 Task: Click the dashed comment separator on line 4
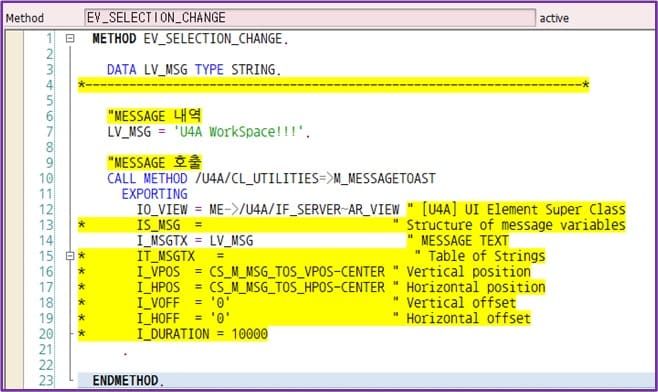[x=334, y=85]
